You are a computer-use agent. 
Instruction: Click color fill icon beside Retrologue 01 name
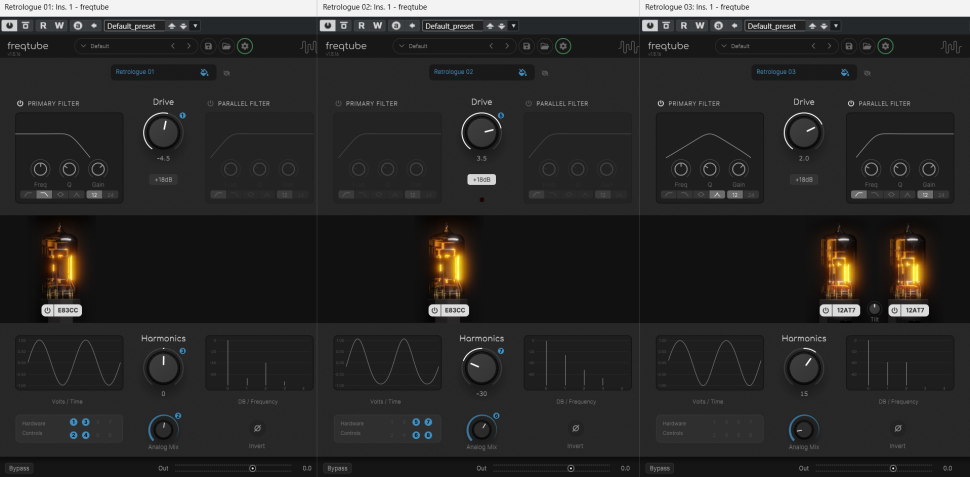204,72
